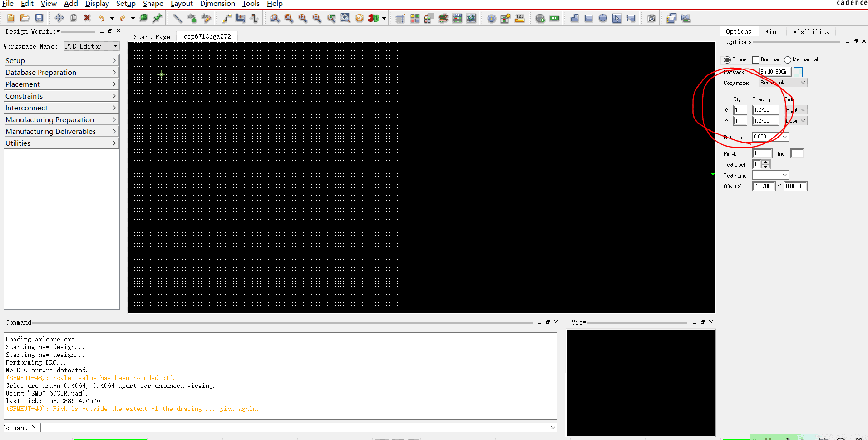The height and width of the screenshot is (440, 868).
Task: Click the Y Qty input field
Action: (740, 121)
